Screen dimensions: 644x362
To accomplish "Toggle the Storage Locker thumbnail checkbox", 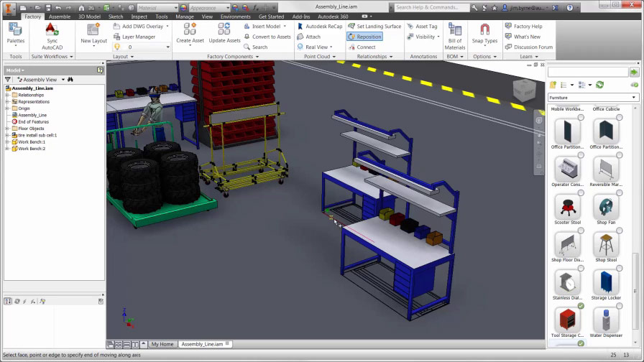I will [x=619, y=269].
